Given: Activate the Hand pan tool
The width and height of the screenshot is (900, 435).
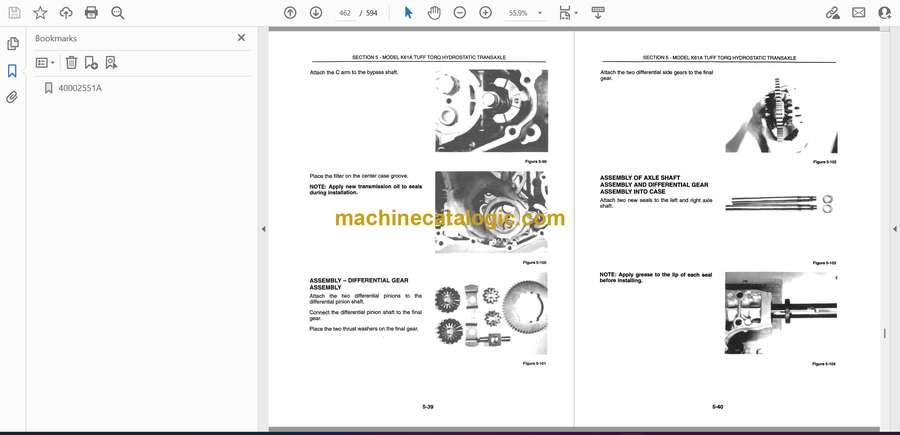Looking at the screenshot, I should [434, 13].
